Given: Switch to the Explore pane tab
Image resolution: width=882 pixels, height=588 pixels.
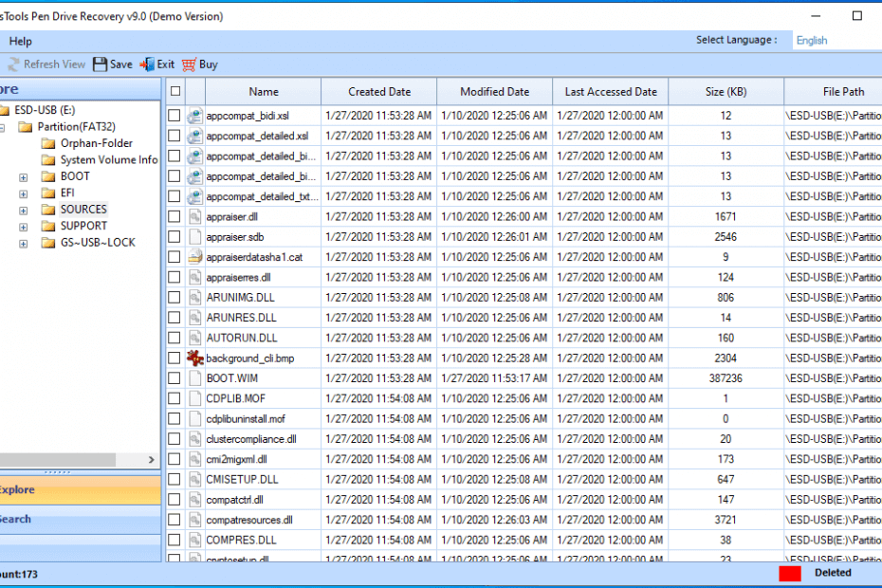Looking at the screenshot, I should pyautogui.click(x=80, y=490).
